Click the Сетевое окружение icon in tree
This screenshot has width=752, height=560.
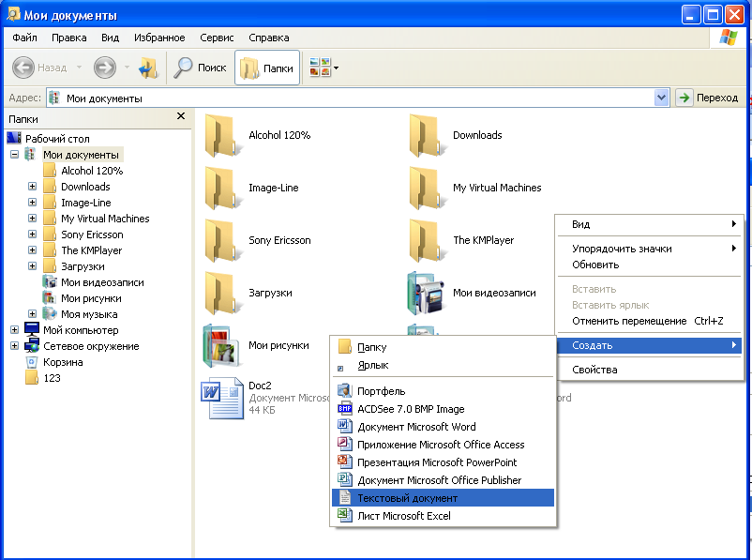coord(32,345)
